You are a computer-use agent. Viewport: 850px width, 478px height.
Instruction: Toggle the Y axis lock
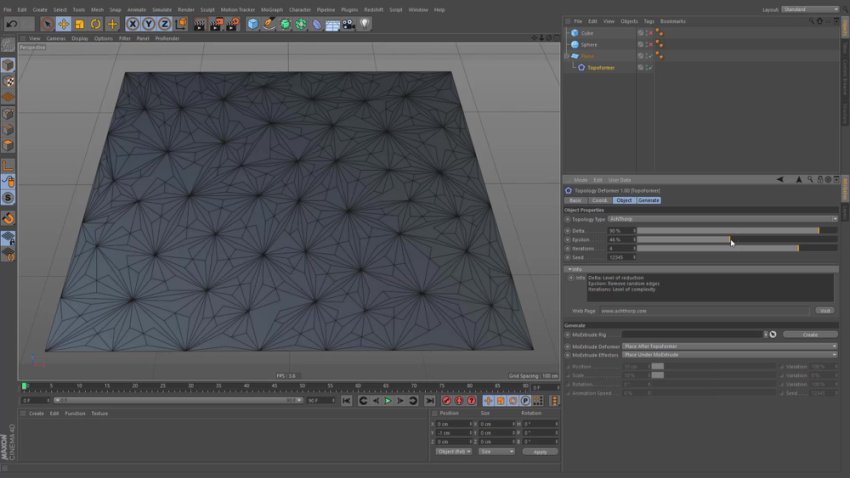pos(149,24)
